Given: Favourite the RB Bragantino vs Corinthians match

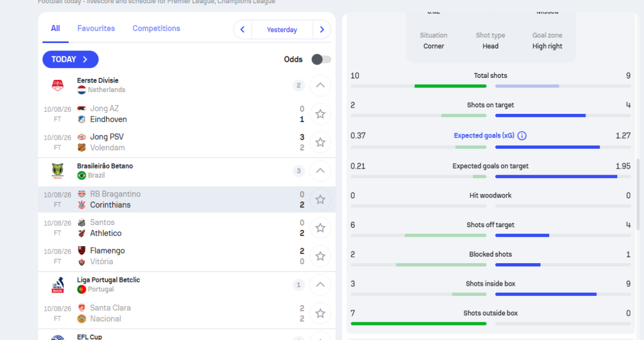Looking at the screenshot, I should (x=320, y=199).
